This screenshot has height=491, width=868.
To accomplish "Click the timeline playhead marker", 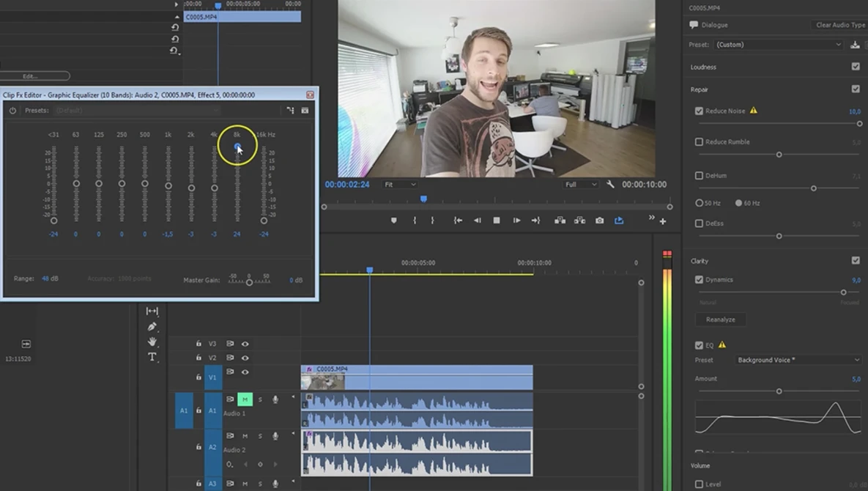I will pos(370,270).
